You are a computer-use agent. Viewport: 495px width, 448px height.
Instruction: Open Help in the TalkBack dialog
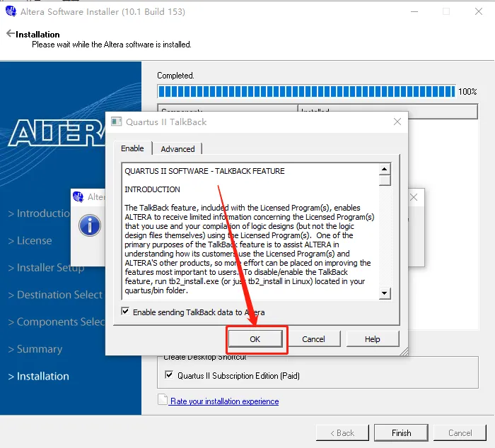372,339
